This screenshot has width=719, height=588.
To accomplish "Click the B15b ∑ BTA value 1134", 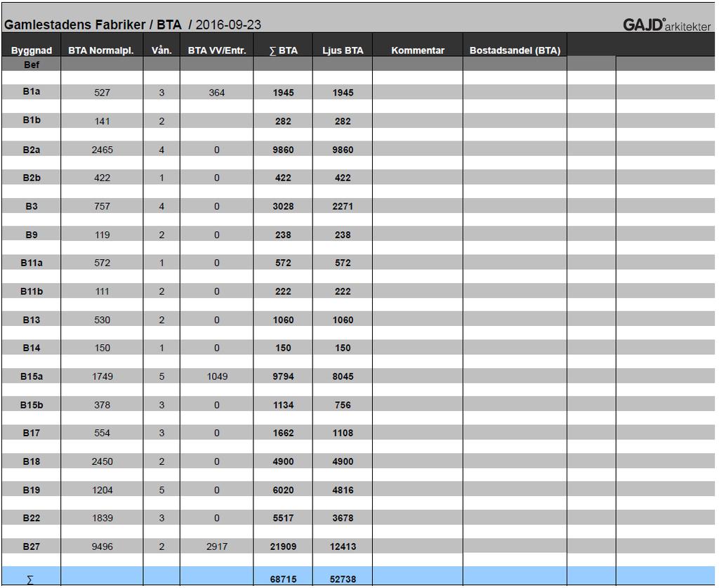I will click(284, 405).
